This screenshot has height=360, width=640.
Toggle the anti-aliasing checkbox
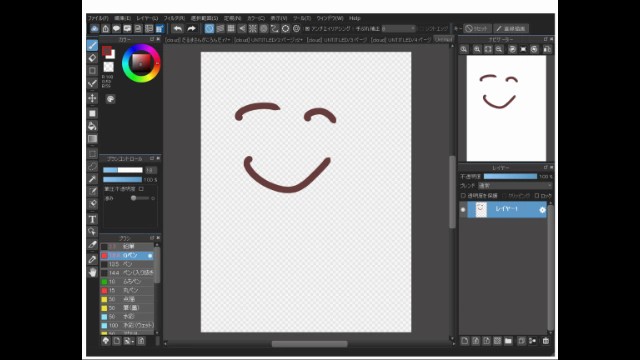point(307,29)
